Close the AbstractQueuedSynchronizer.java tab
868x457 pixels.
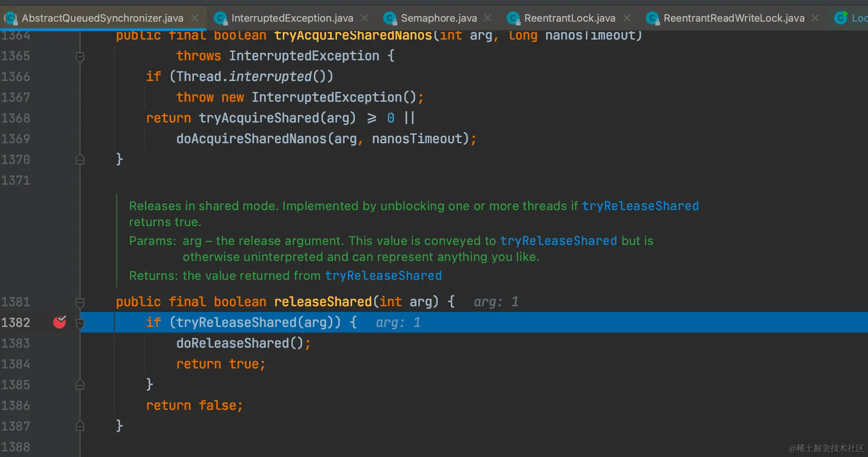(x=195, y=18)
